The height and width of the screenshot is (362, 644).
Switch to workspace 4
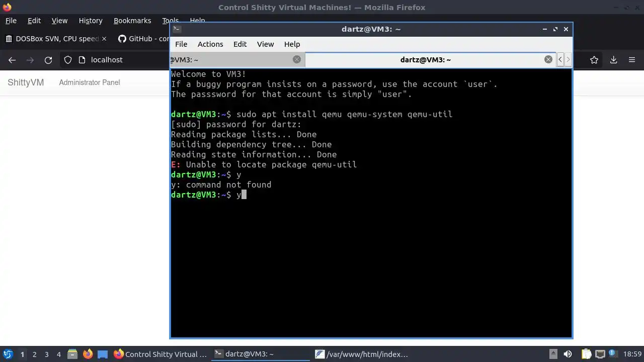pyautogui.click(x=58, y=354)
